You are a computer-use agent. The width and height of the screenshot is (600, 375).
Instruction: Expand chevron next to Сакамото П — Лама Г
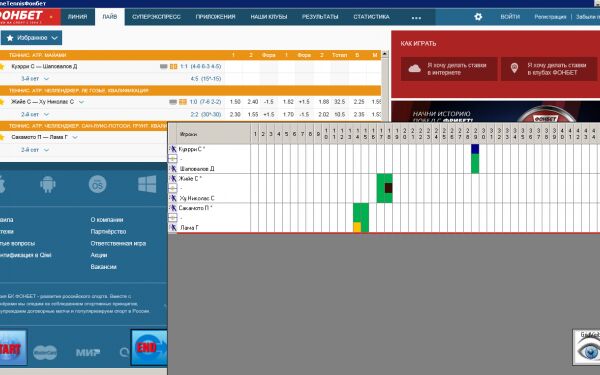[75, 137]
